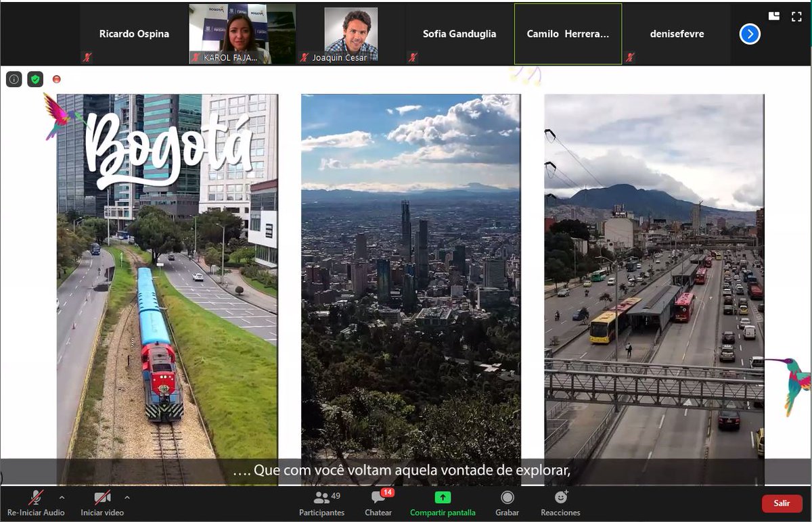Click muted microphone icon on Joaquin Cesar tile
The height and width of the screenshot is (522, 812).
tap(304, 58)
